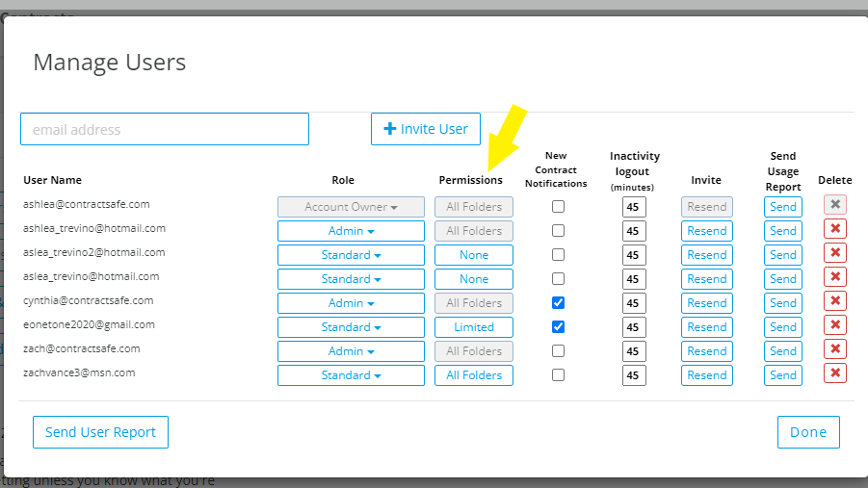The image size is (868, 488).
Task: Open Limited permissions for eonetone2020@gmail.com
Action: (473, 327)
